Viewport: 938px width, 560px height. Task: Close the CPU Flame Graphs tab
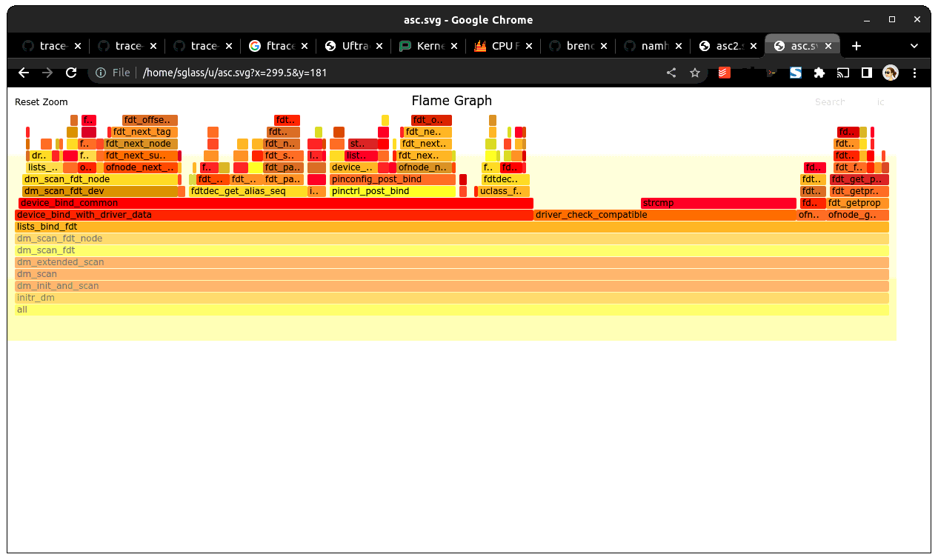pos(530,46)
